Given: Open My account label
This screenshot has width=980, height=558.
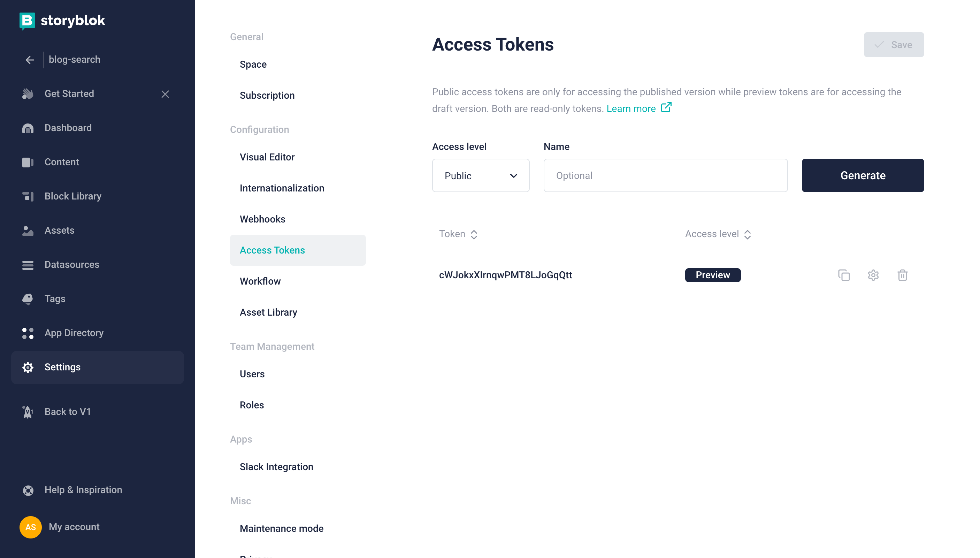Looking at the screenshot, I should (74, 527).
